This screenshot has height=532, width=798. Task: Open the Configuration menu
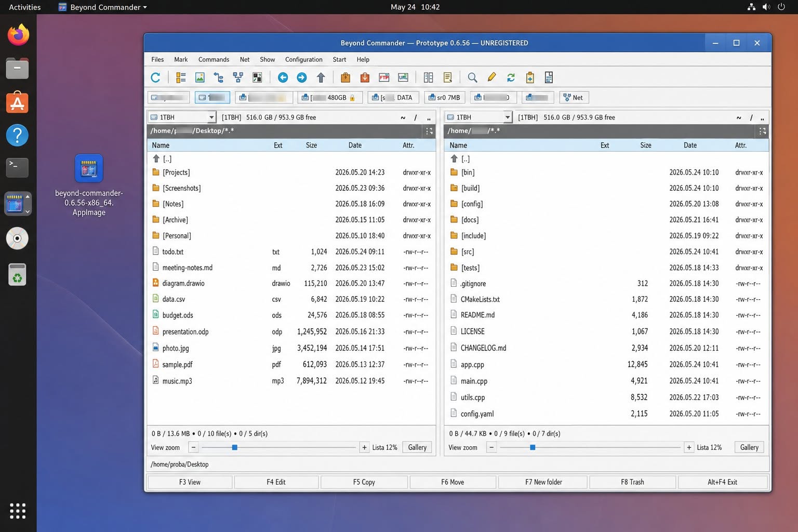tap(304, 60)
